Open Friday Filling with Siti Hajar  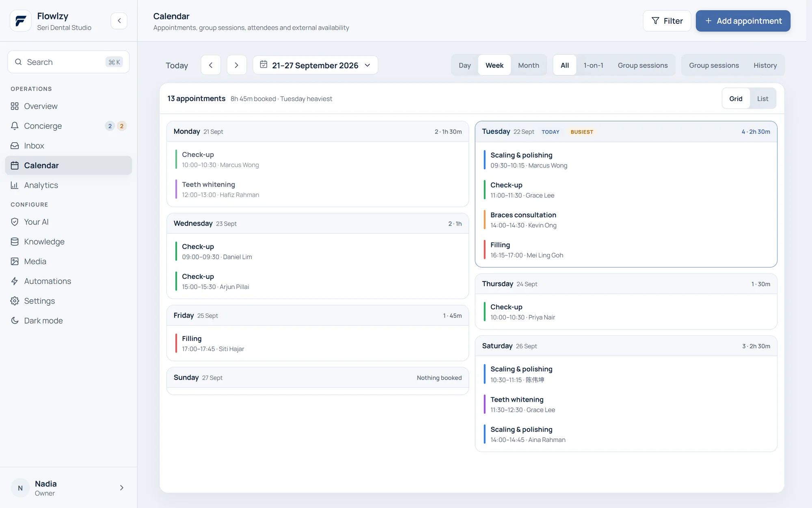coord(317,343)
